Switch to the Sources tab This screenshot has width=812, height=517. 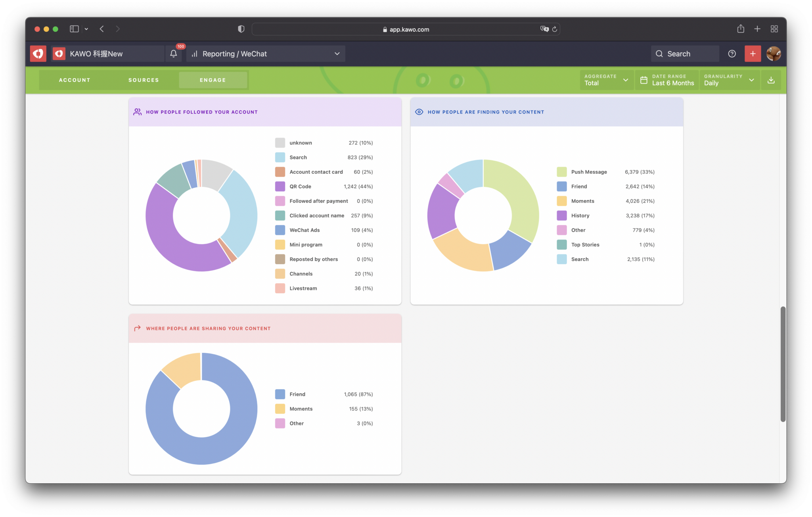144,80
